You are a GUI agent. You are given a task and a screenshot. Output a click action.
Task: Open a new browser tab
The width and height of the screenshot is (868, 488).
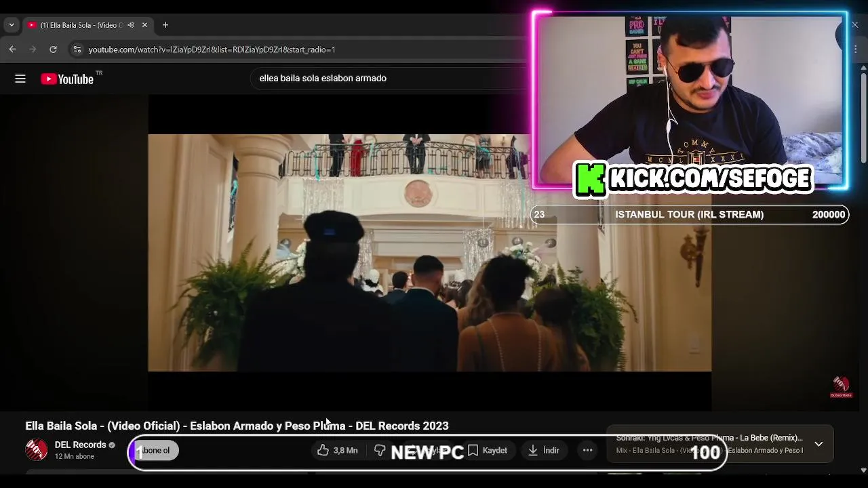(x=165, y=25)
